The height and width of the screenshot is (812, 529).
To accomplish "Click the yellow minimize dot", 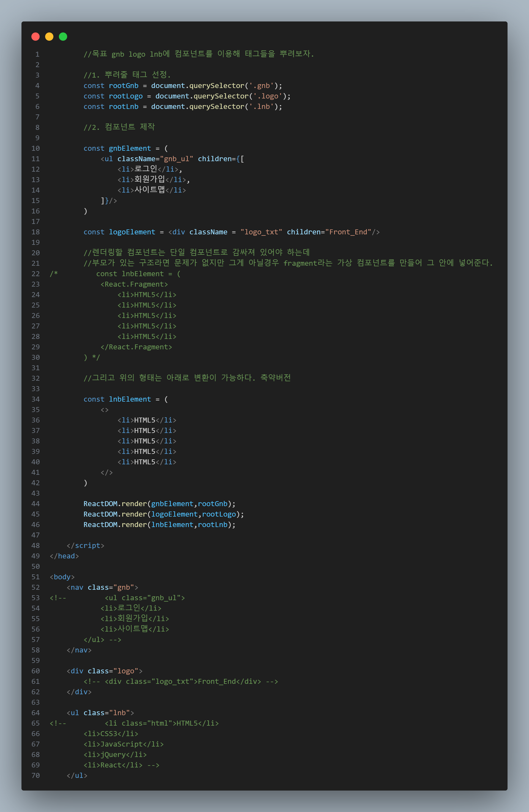I will 49,37.
